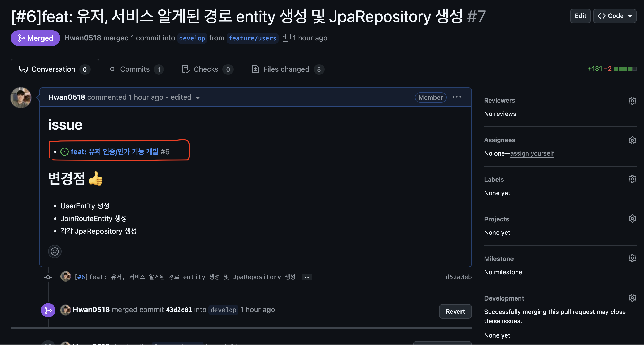
Task: Add a reaction with smiley icon
Action: point(55,251)
